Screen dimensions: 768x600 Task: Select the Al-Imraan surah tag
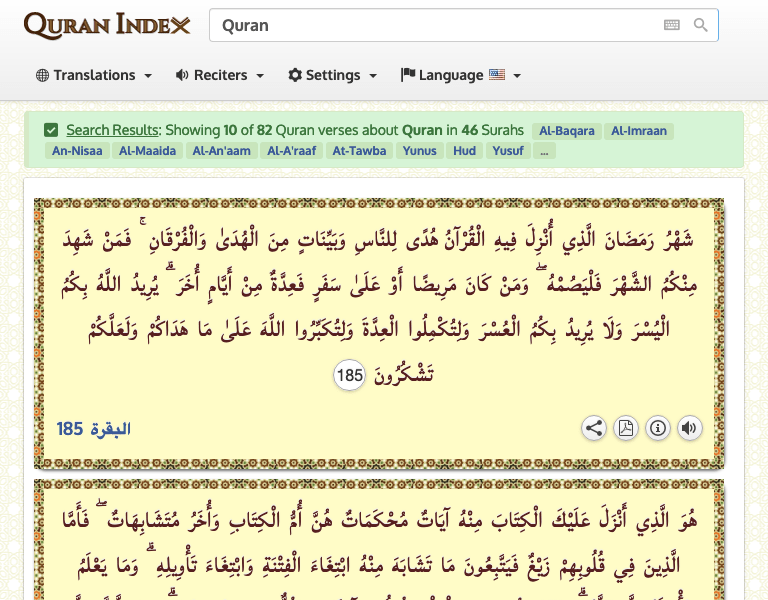click(638, 130)
